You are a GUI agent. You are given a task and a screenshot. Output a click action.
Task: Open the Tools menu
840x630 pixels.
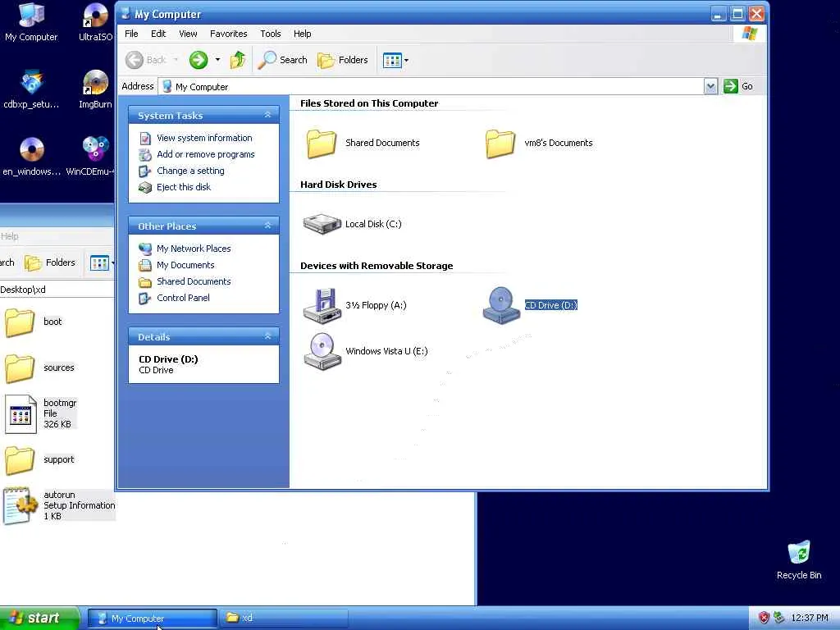(271, 34)
